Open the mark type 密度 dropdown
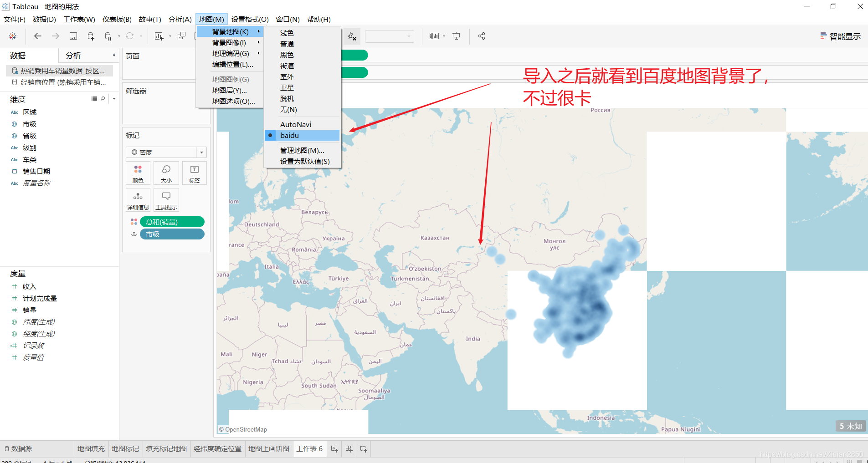 point(166,152)
